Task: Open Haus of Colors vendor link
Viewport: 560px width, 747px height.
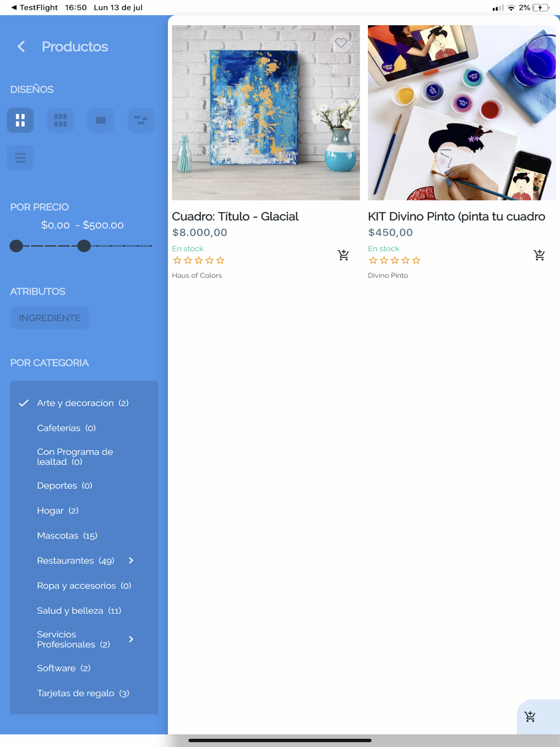Action: click(x=197, y=276)
